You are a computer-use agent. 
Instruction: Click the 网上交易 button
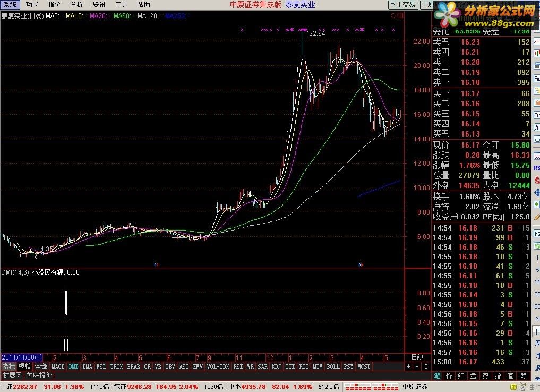point(402,4)
